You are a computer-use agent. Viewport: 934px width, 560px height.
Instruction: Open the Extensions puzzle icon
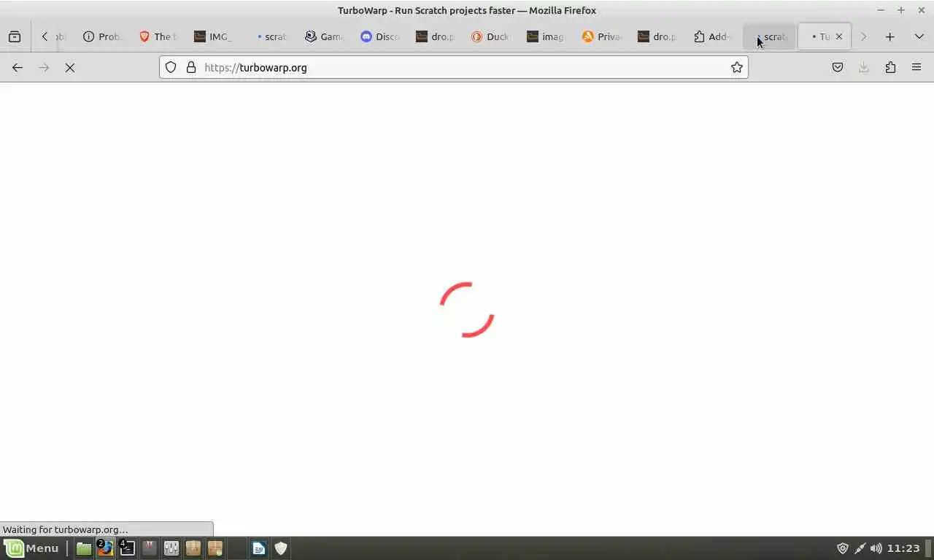point(890,67)
